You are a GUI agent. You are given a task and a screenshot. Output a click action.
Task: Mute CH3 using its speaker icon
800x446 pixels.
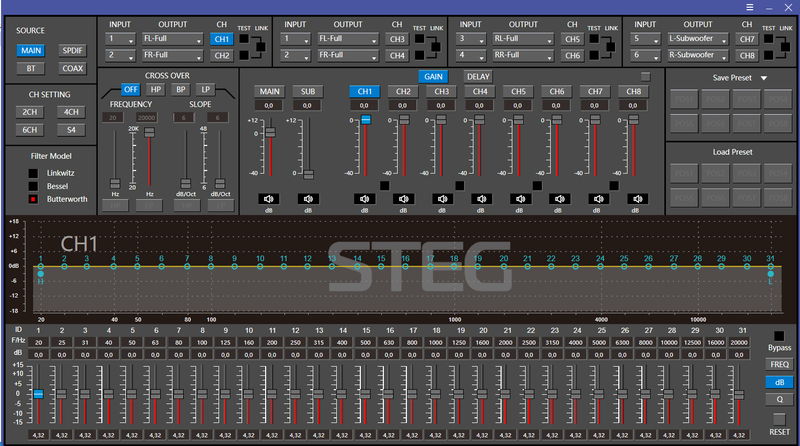442,199
